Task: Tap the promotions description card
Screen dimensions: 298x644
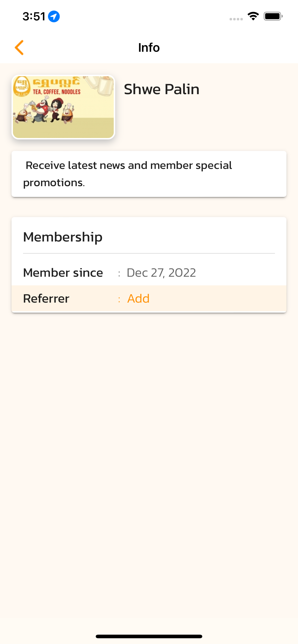Action: click(149, 174)
